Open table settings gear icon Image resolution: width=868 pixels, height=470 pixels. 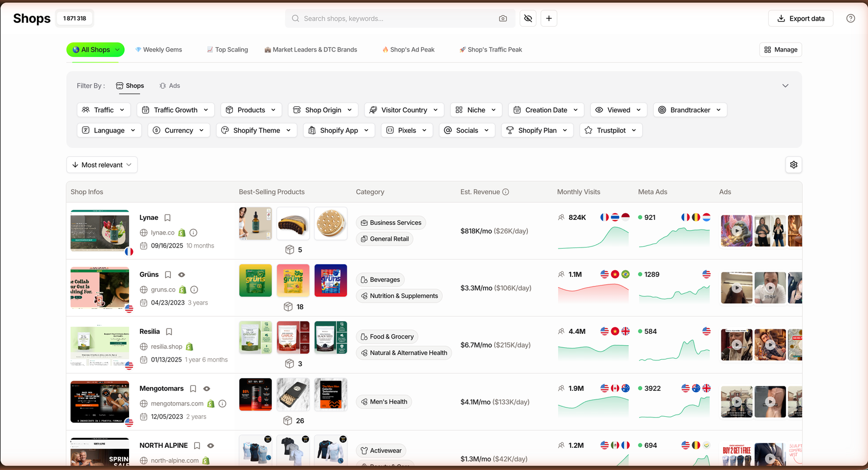[x=794, y=165]
